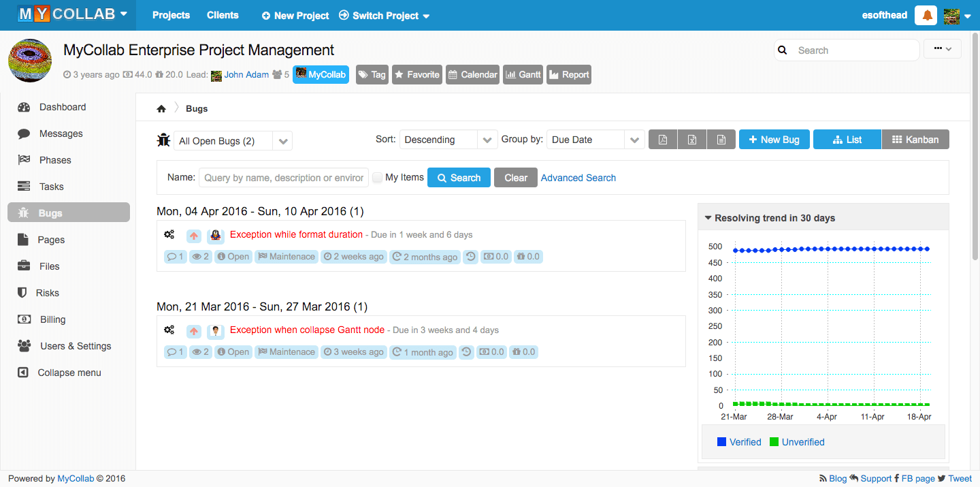Image resolution: width=980 pixels, height=487 pixels.
Task: Open the Gantt chart view
Action: 523,74
